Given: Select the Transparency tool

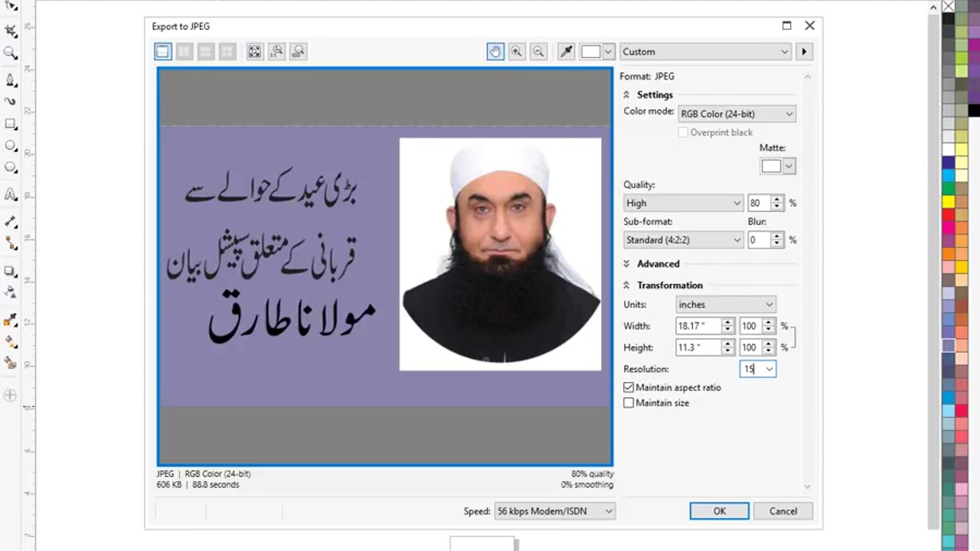Looking at the screenshot, I should [x=11, y=292].
